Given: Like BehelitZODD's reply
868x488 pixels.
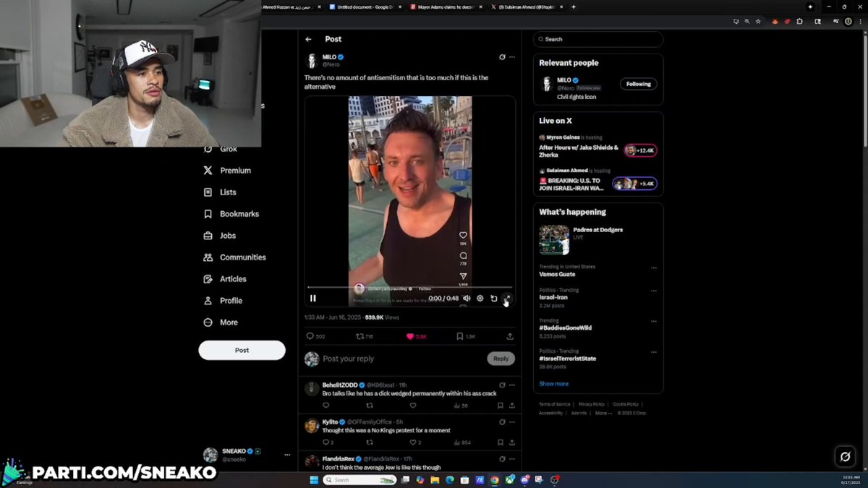Looking at the screenshot, I should pyautogui.click(x=413, y=406).
